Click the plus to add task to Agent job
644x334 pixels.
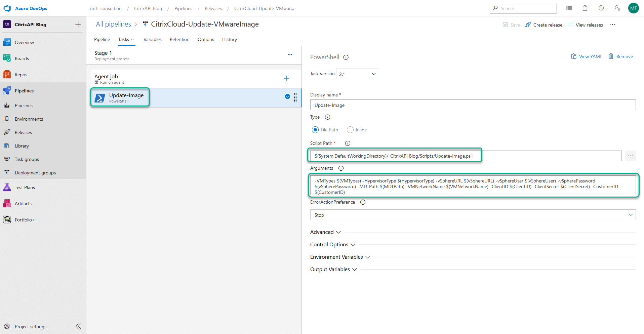click(x=286, y=78)
